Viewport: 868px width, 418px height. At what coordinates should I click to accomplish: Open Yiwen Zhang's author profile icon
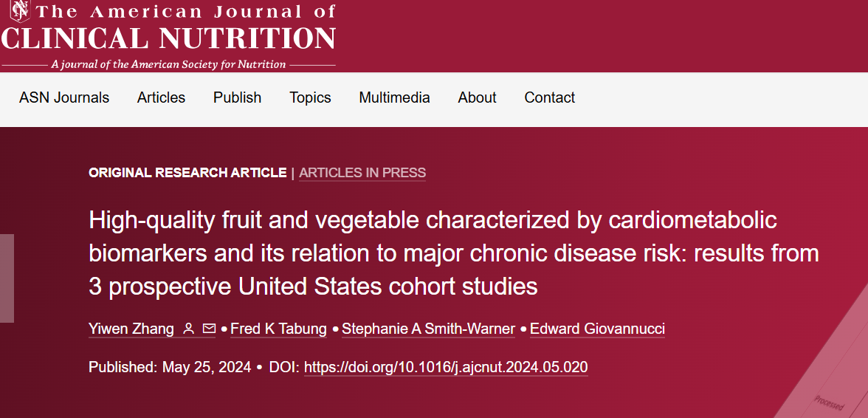click(188, 329)
